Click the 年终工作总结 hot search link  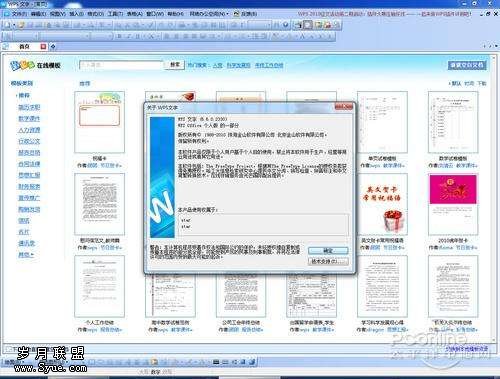click(x=269, y=65)
